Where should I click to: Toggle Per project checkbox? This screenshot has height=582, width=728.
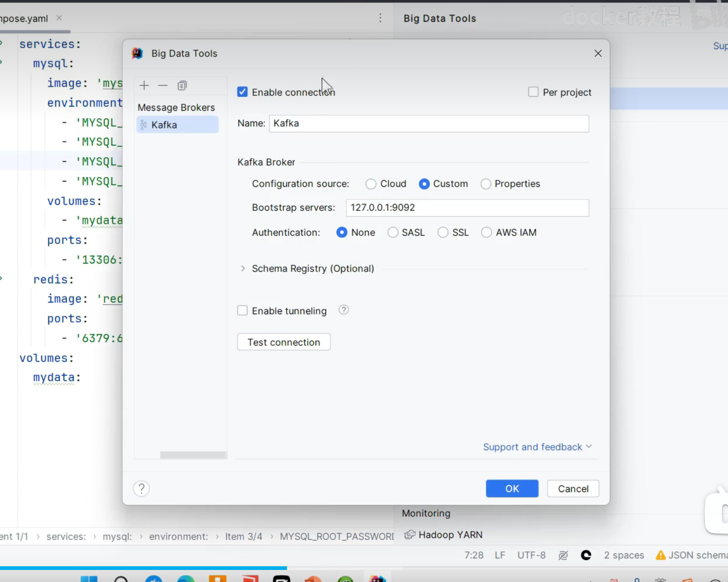coord(533,92)
